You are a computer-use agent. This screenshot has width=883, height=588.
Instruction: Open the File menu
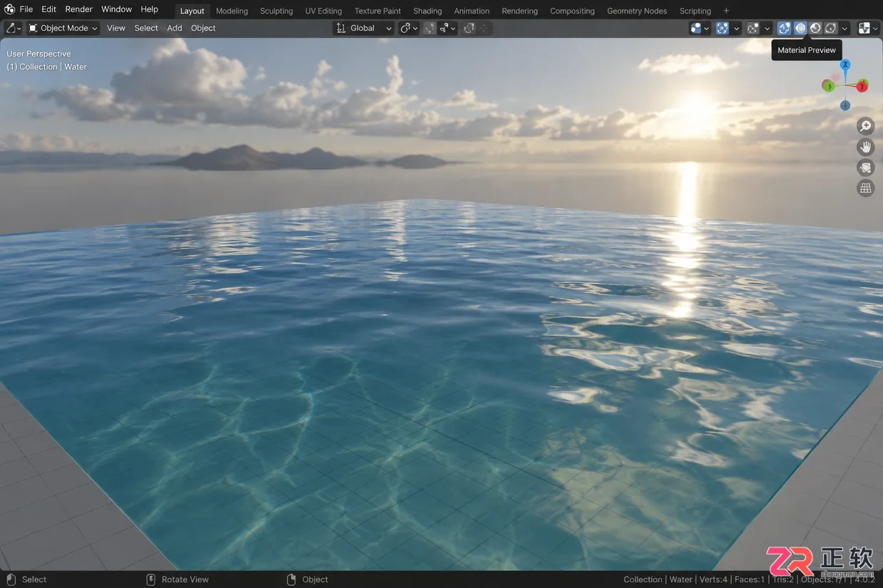coord(26,9)
